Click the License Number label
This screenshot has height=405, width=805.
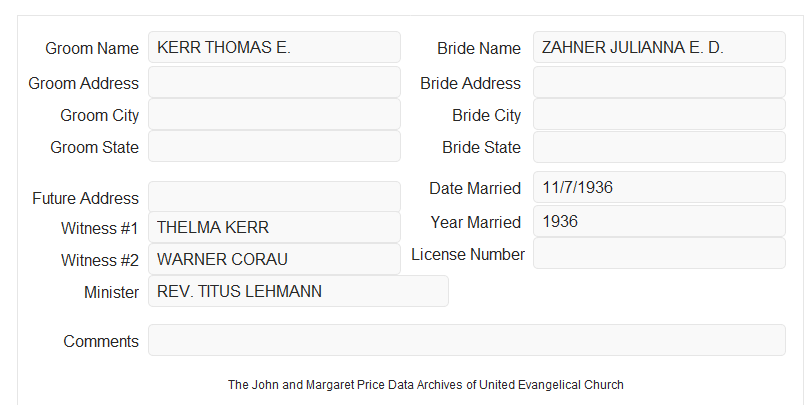pos(468,254)
